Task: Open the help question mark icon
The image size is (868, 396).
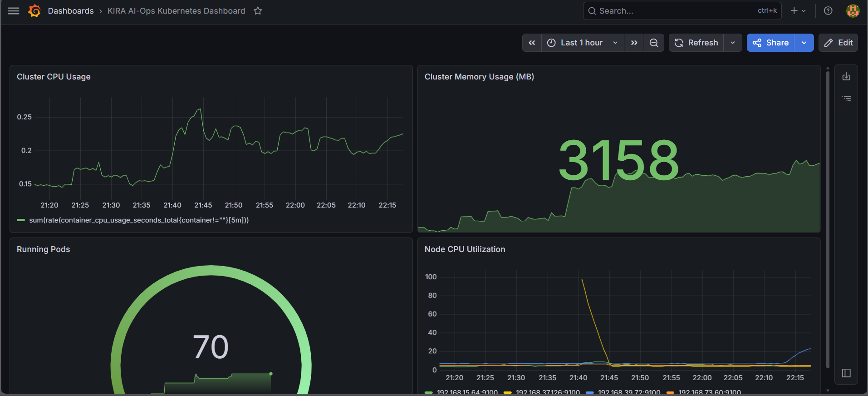Action: point(828,11)
